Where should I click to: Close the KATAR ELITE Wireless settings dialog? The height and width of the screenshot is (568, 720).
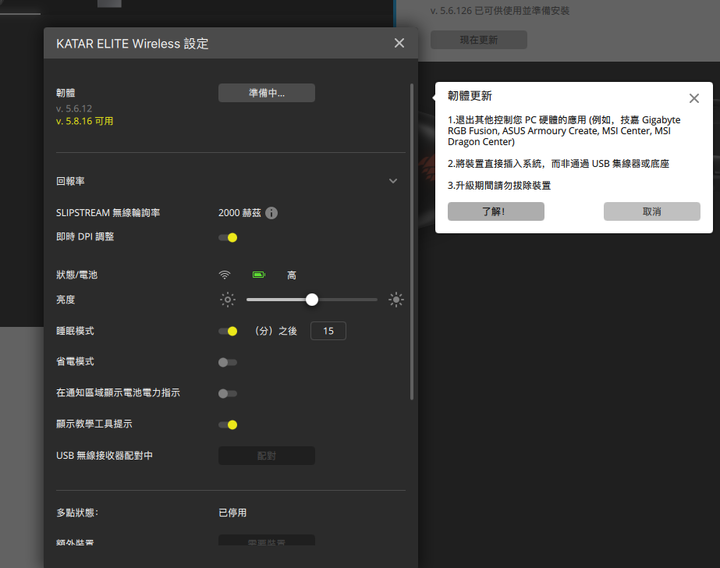tap(399, 43)
